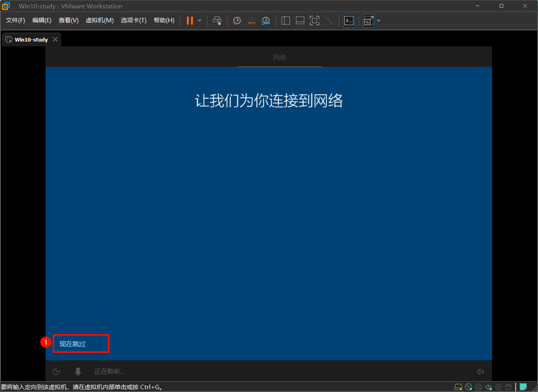Open the 选项卡(T) menu
The width and height of the screenshot is (538, 392).
click(133, 20)
